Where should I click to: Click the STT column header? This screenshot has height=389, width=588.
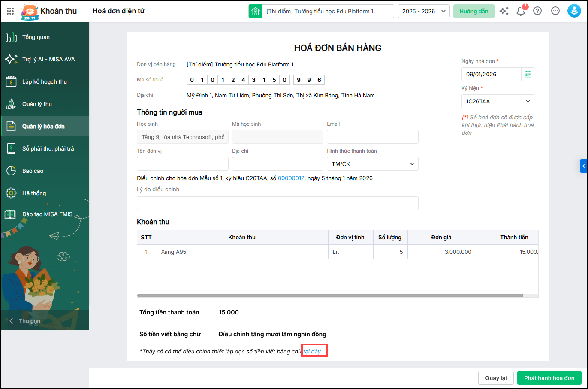tap(147, 237)
